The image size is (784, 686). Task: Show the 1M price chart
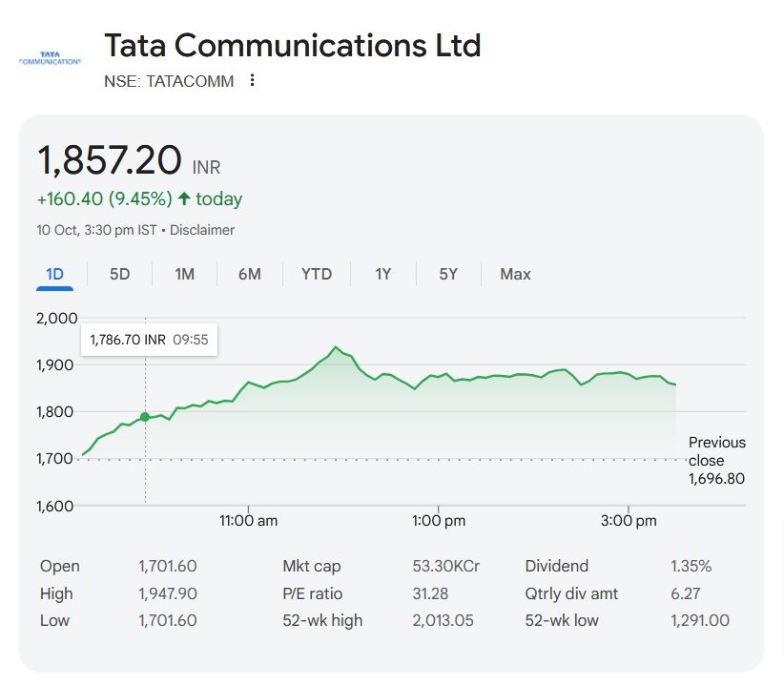tap(184, 274)
